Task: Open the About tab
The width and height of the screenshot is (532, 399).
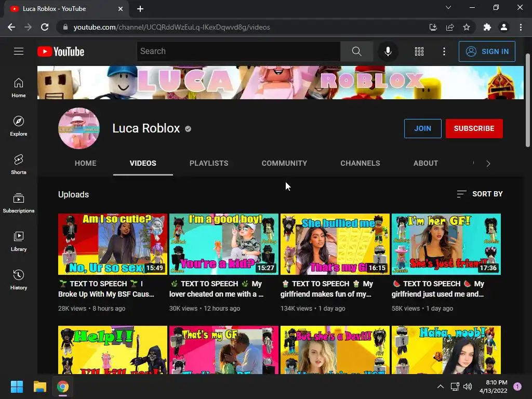Action: (425, 163)
